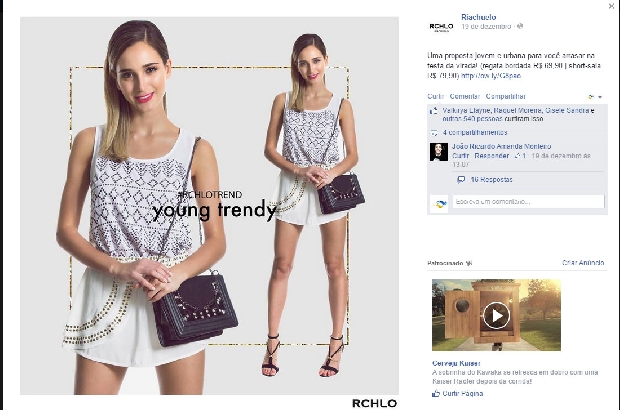Click Compartilhar to share the post

pos(505,96)
